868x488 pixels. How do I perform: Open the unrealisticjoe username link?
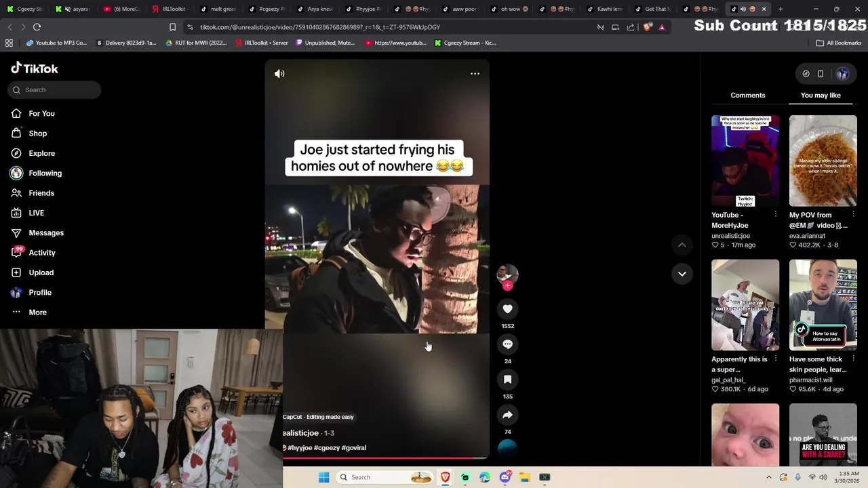point(730,236)
